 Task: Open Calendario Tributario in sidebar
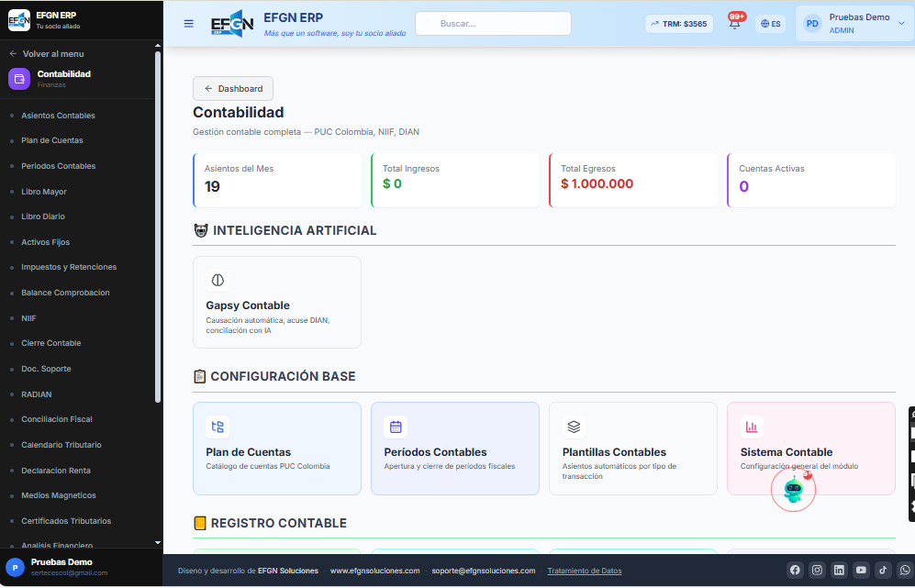(61, 445)
